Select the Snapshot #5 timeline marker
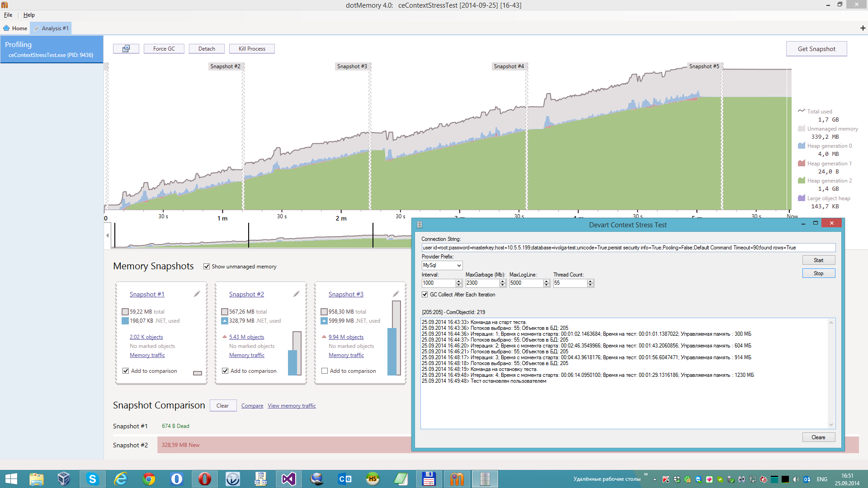 [x=704, y=66]
